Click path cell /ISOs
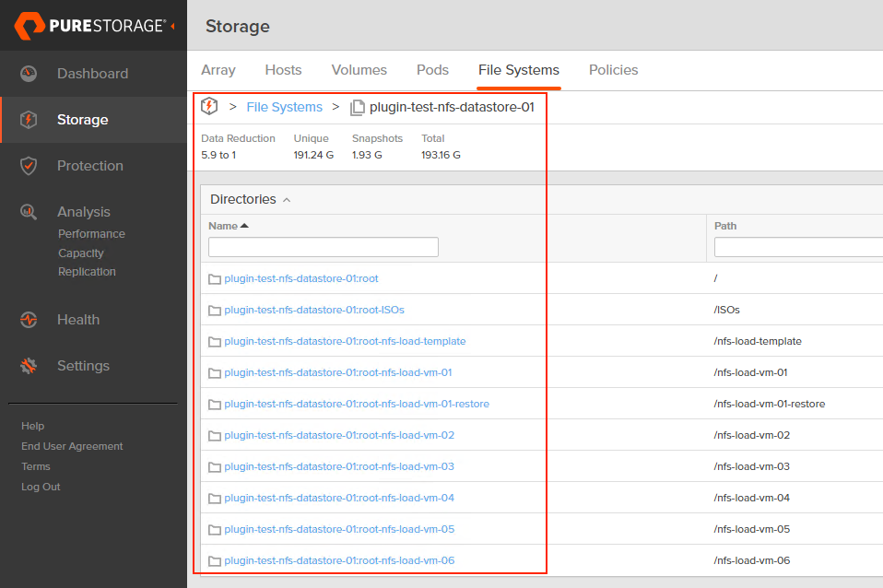The height and width of the screenshot is (588, 883). pos(726,310)
